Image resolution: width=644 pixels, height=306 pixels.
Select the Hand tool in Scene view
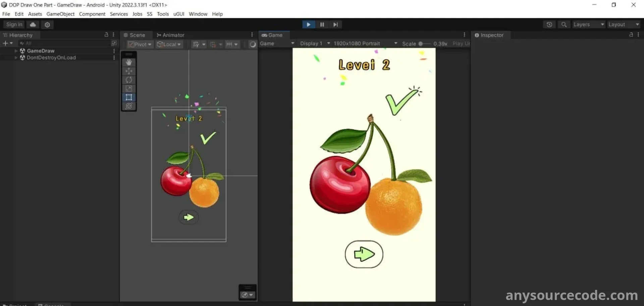(x=129, y=62)
